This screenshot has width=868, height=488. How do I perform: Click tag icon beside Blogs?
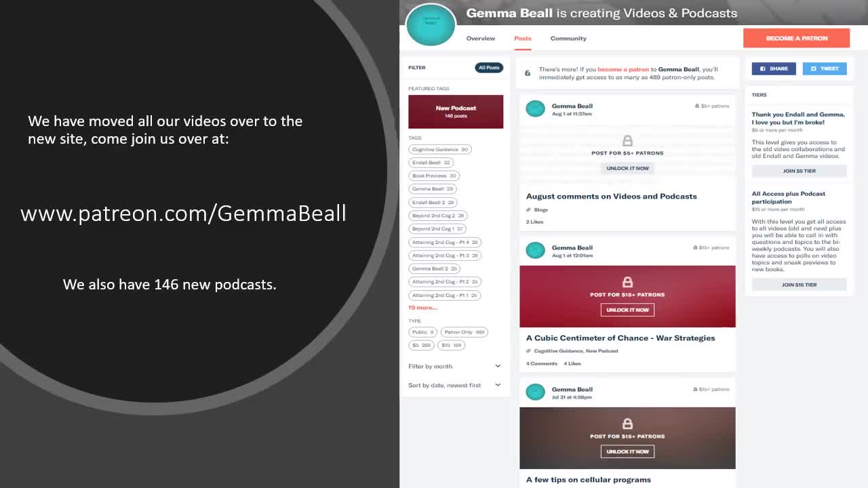coord(528,209)
